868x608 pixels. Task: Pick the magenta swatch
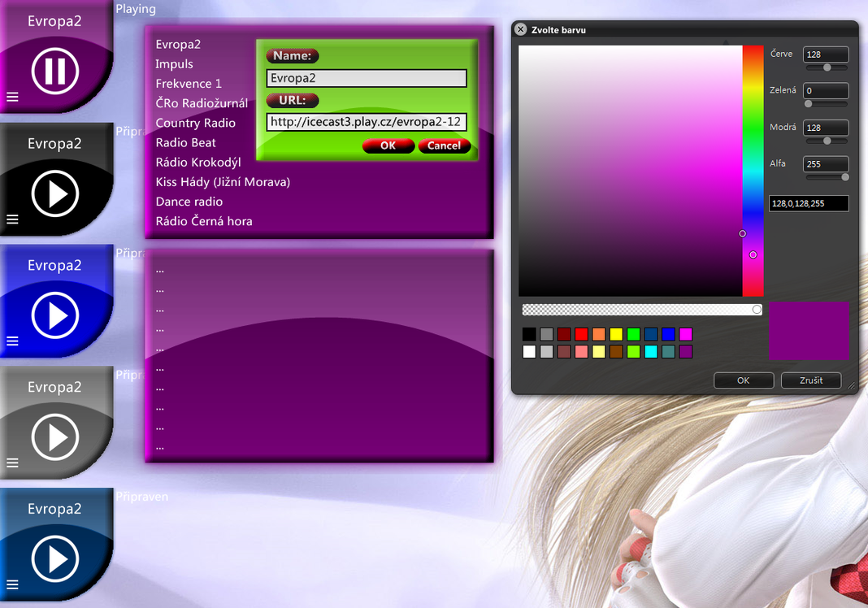tap(685, 334)
